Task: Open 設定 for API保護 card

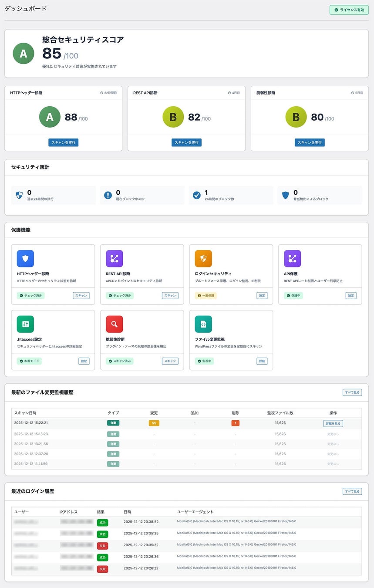Action: point(351,295)
